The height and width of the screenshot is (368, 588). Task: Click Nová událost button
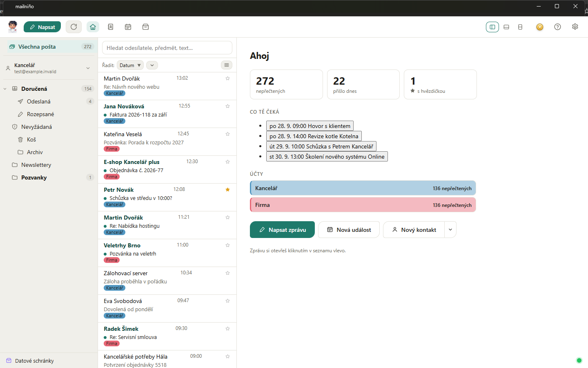pos(349,230)
